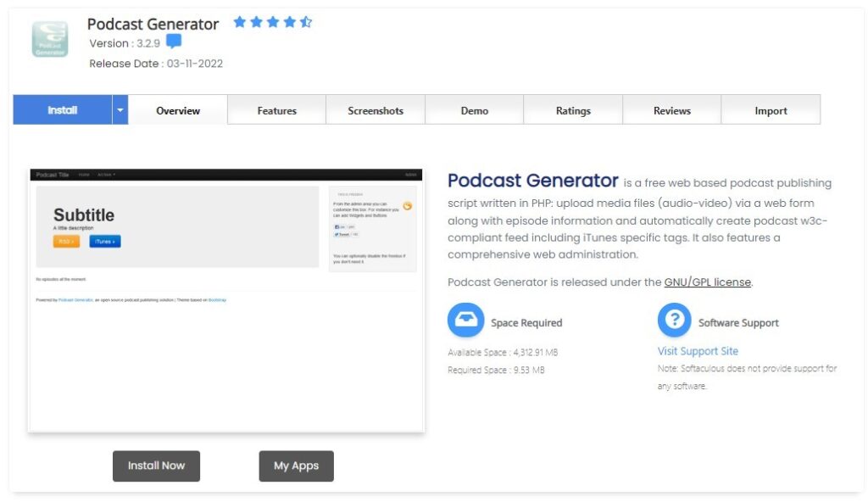
Task: Click the blue Install tab button
Action: click(63, 109)
